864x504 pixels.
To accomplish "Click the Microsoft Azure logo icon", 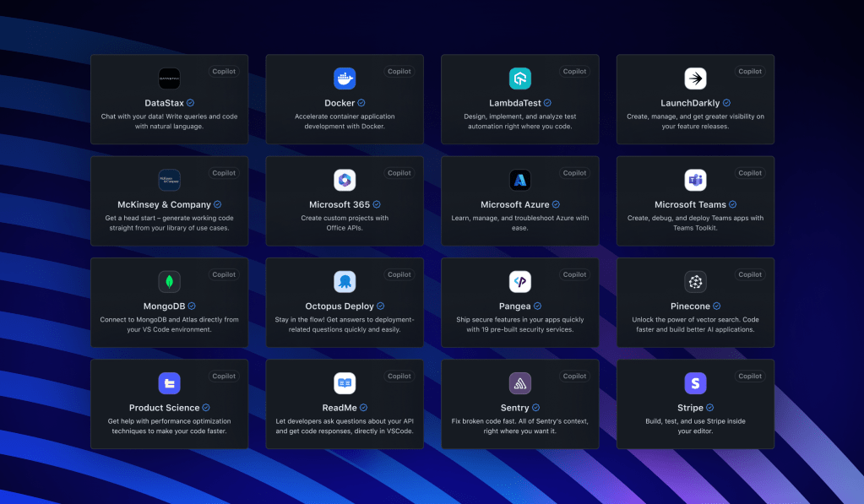I will [x=519, y=180].
